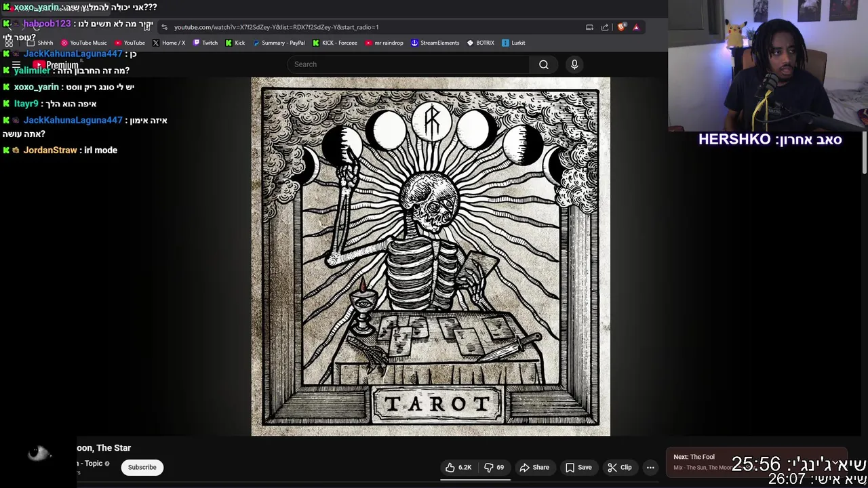Like the video with 6.2K likes
This screenshot has height=488, width=868.
tap(458, 467)
